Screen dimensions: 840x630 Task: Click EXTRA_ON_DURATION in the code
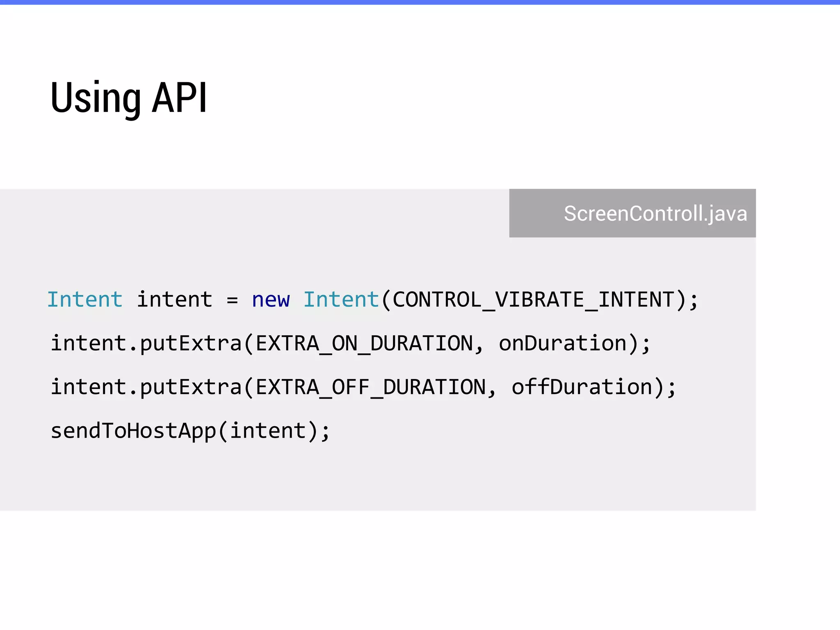(364, 344)
